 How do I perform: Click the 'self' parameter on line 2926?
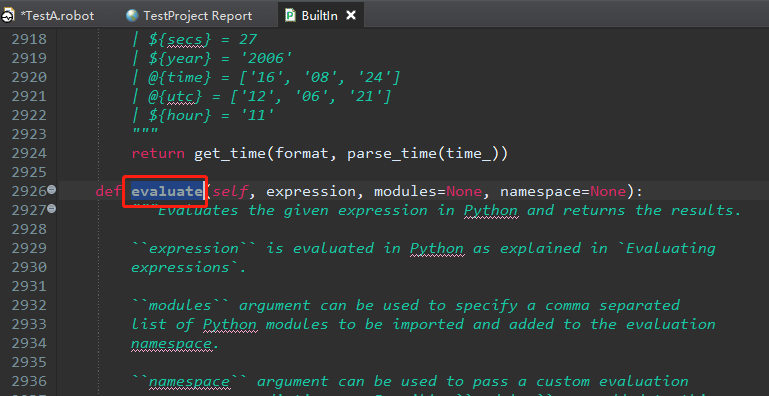coord(230,191)
